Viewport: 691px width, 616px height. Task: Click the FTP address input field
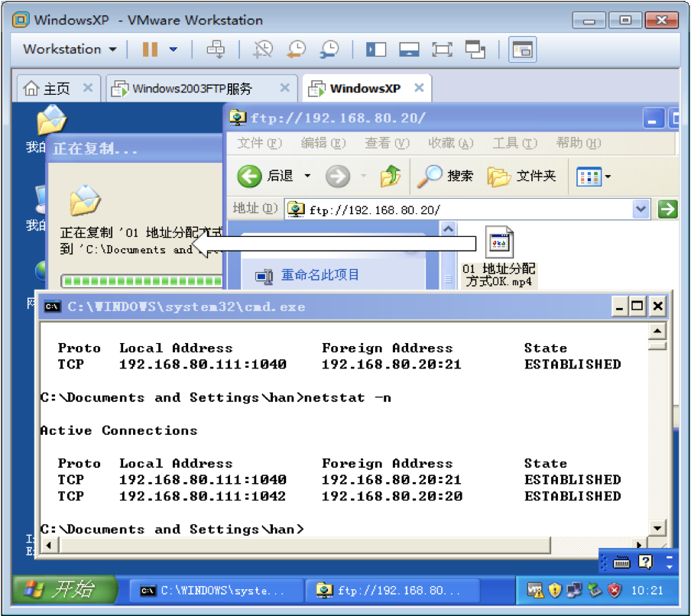[x=460, y=209]
